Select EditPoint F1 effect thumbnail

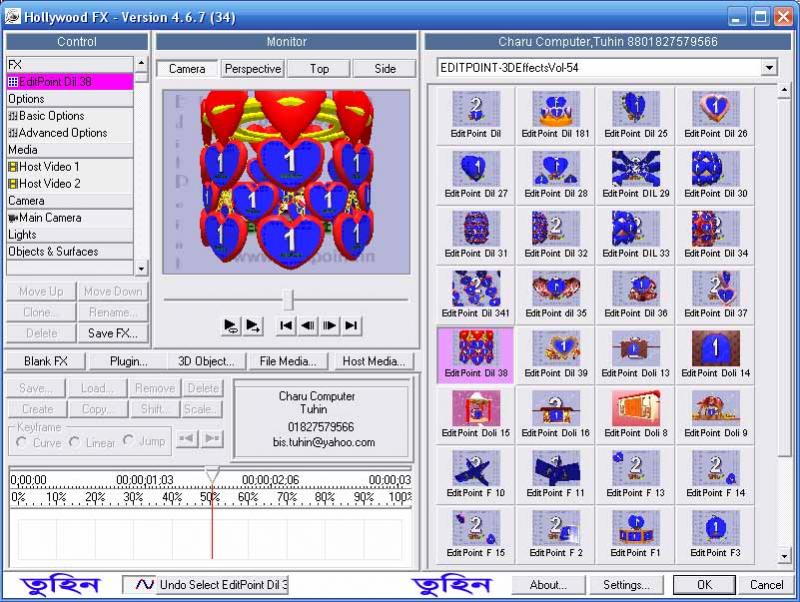[x=635, y=535]
